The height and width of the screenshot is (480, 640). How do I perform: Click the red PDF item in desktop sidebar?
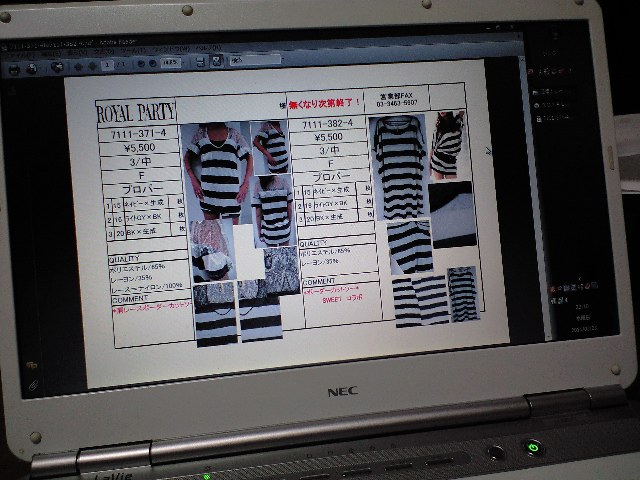click(x=549, y=71)
